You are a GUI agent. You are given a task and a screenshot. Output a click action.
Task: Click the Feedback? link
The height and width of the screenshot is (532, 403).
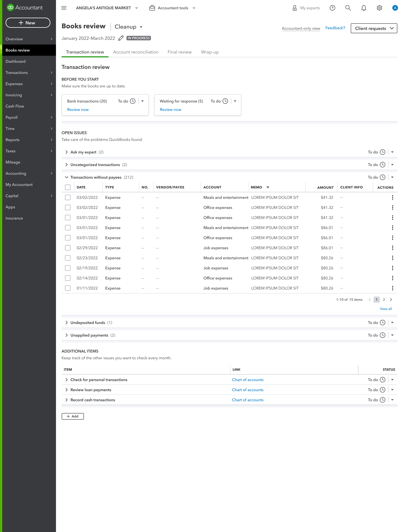[335, 28]
